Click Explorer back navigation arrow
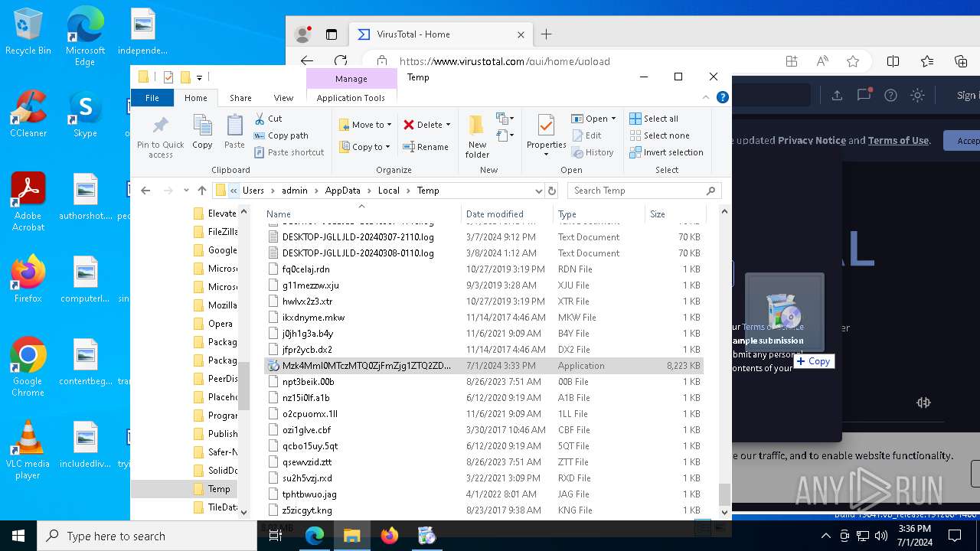This screenshot has width=980, height=551. click(x=145, y=191)
